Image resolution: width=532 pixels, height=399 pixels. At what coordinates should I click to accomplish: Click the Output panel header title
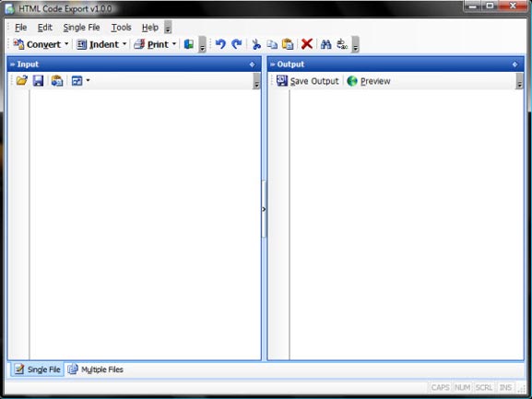(290, 65)
